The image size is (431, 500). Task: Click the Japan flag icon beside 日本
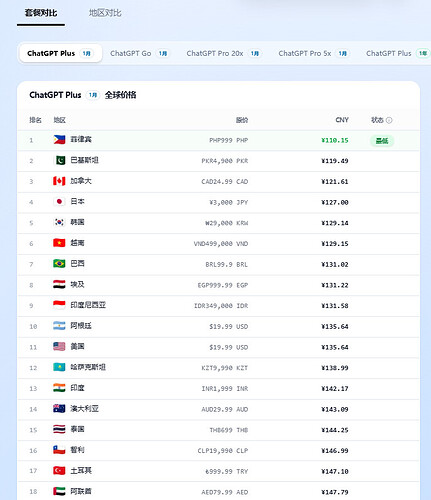click(59, 202)
